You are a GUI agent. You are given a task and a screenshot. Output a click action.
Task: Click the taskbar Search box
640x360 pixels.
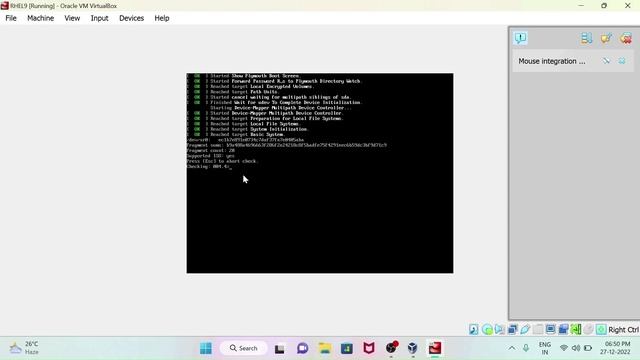click(x=244, y=348)
